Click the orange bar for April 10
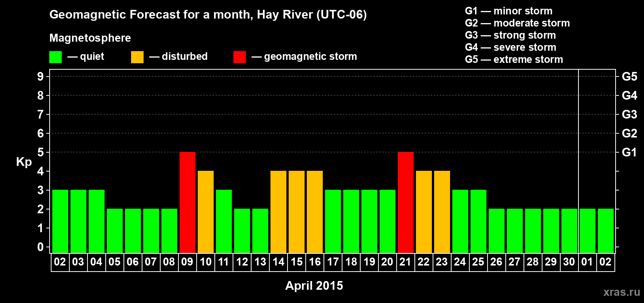Viewport: 644px width, 303px height. pyautogui.click(x=206, y=212)
